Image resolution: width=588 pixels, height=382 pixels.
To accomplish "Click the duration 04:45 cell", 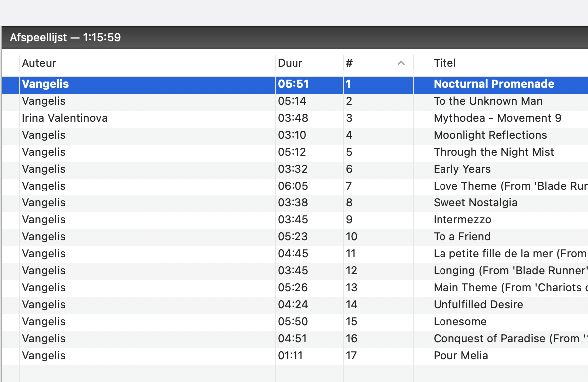I will point(293,254).
